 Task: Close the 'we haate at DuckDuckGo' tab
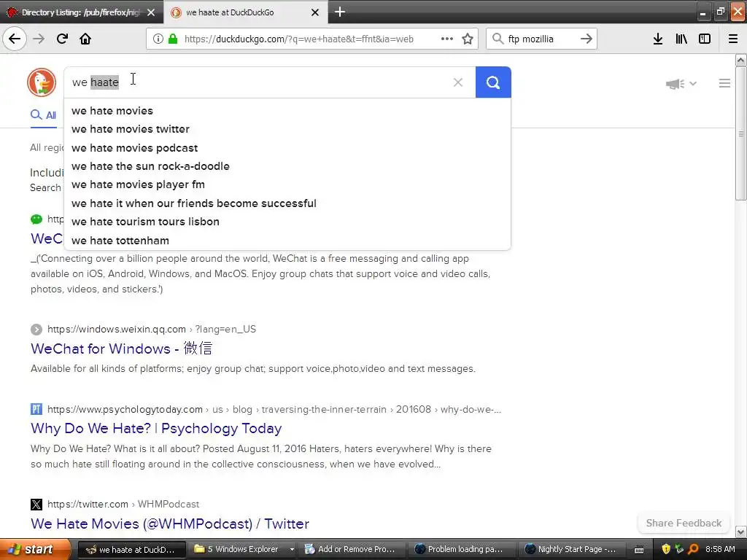(315, 12)
